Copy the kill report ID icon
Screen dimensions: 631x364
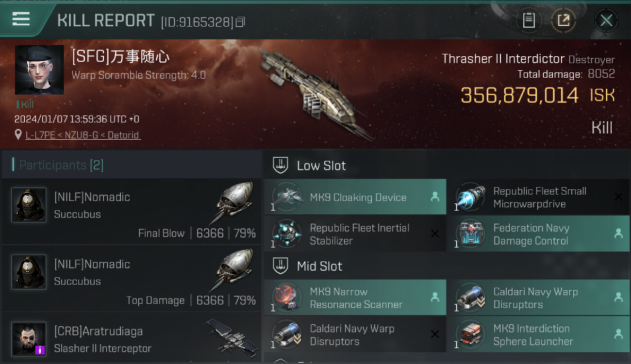click(x=240, y=22)
